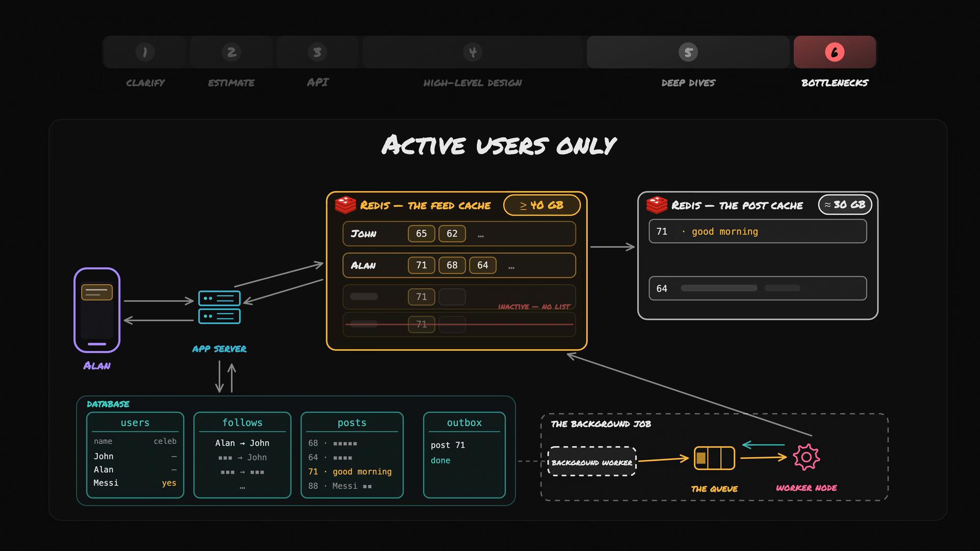
Task: Click the posts table header
Action: tap(352, 423)
